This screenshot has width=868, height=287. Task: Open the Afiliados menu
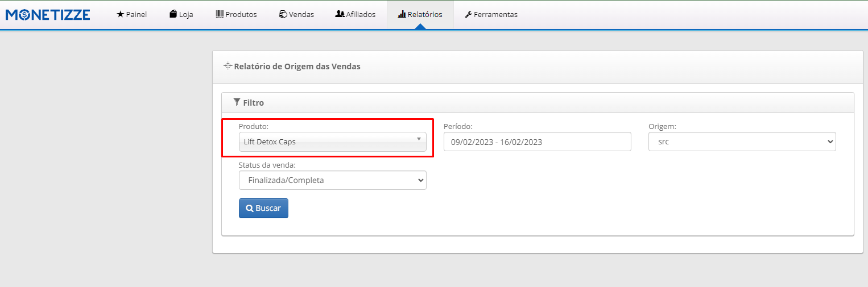click(x=356, y=14)
